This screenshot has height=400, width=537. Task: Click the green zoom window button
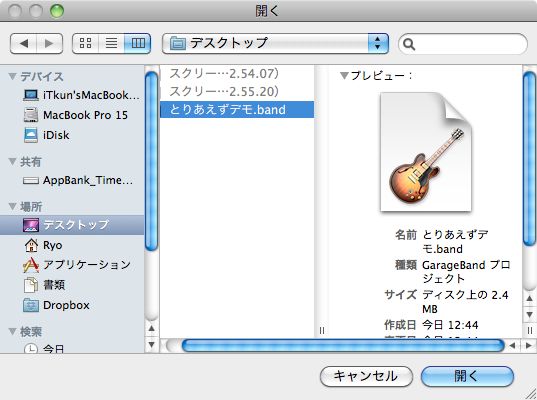(x=57, y=11)
